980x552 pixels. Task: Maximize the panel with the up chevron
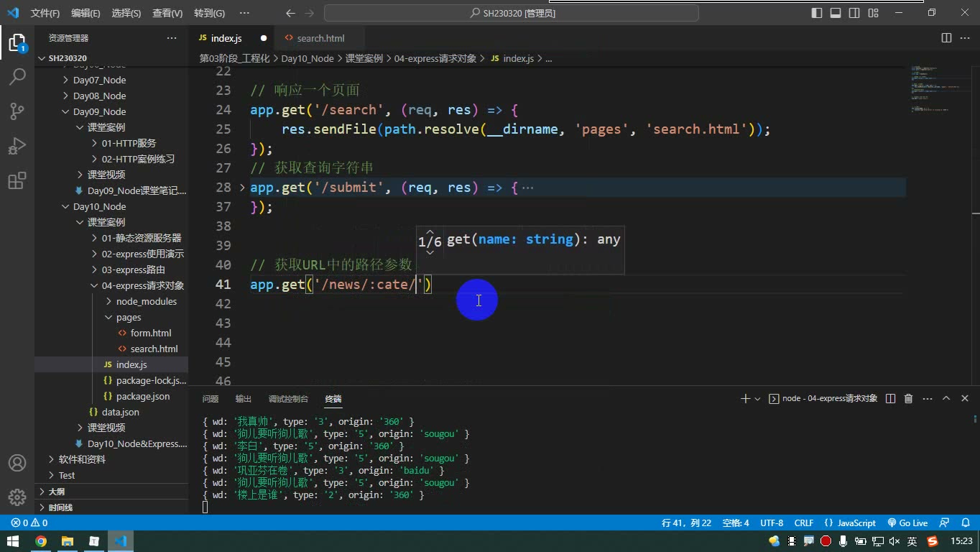[x=946, y=398]
